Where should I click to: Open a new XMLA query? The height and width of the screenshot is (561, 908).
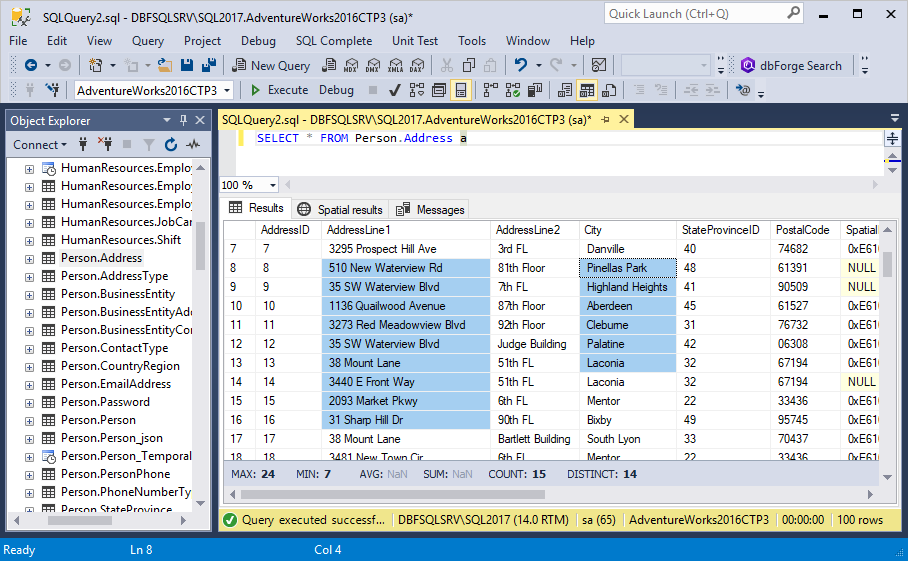pyautogui.click(x=396, y=65)
